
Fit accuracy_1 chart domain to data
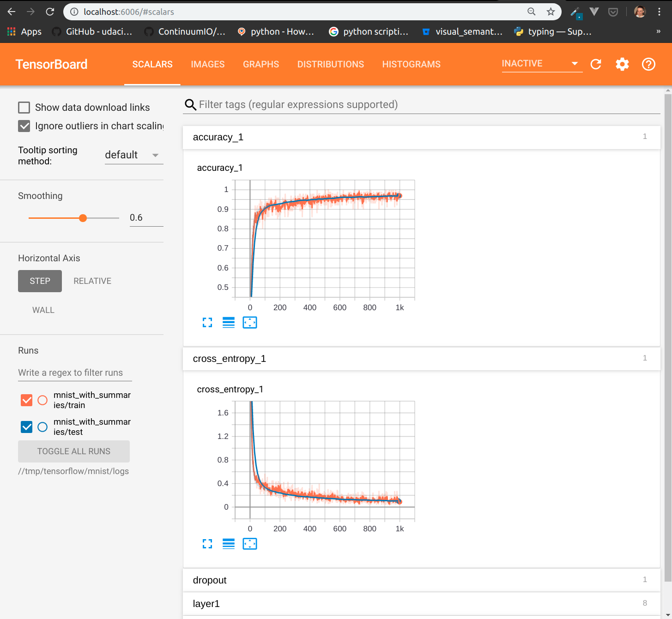coord(249,322)
